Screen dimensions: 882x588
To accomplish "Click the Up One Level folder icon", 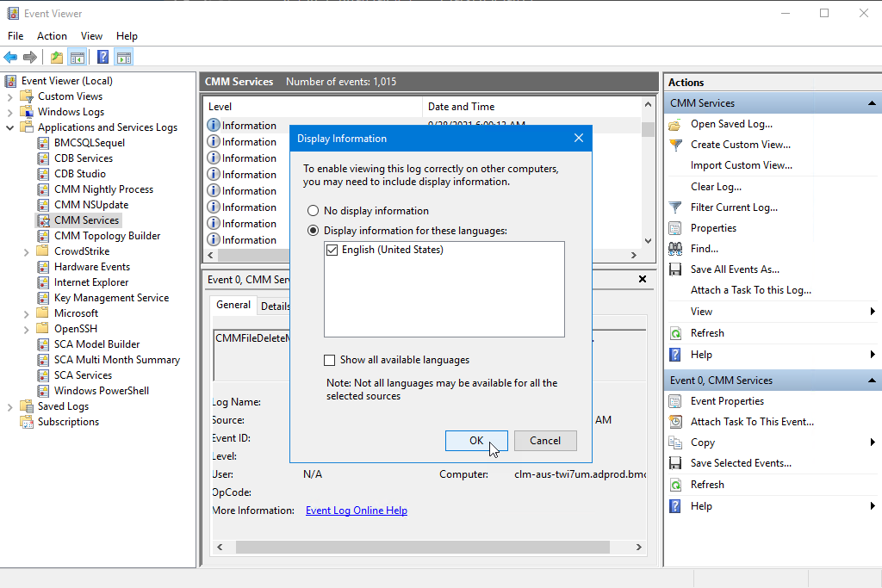I will (x=56, y=57).
